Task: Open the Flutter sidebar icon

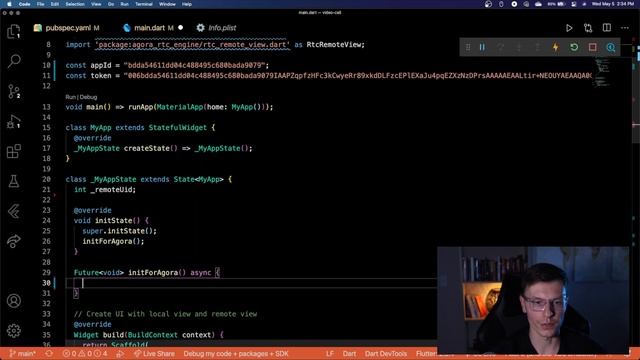Action: pyautogui.click(x=14, y=211)
